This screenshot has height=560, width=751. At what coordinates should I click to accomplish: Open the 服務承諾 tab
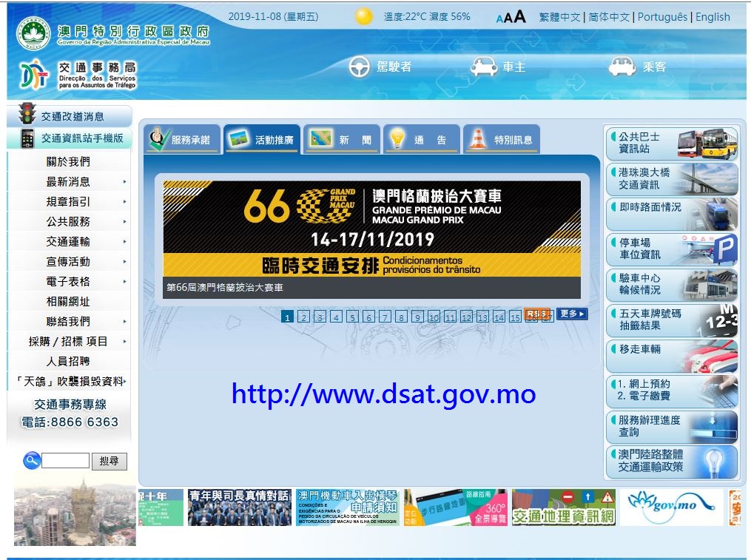[x=181, y=140]
